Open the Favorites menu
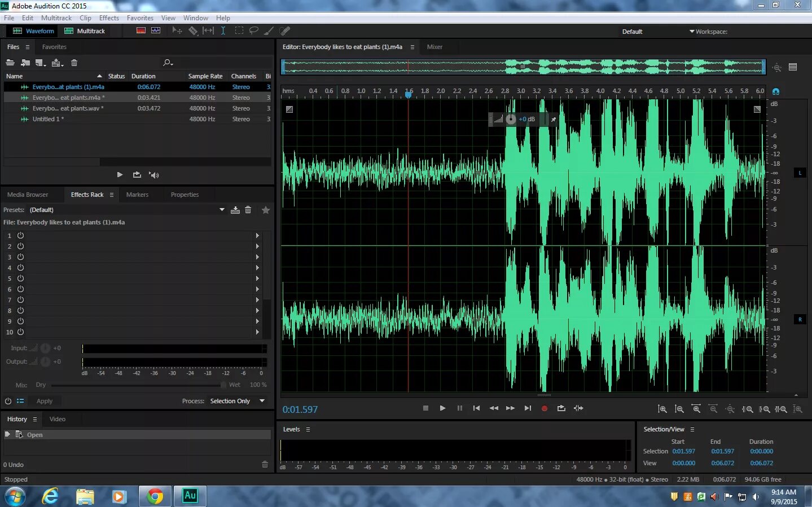The width and height of the screenshot is (812, 507). click(x=140, y=18)
